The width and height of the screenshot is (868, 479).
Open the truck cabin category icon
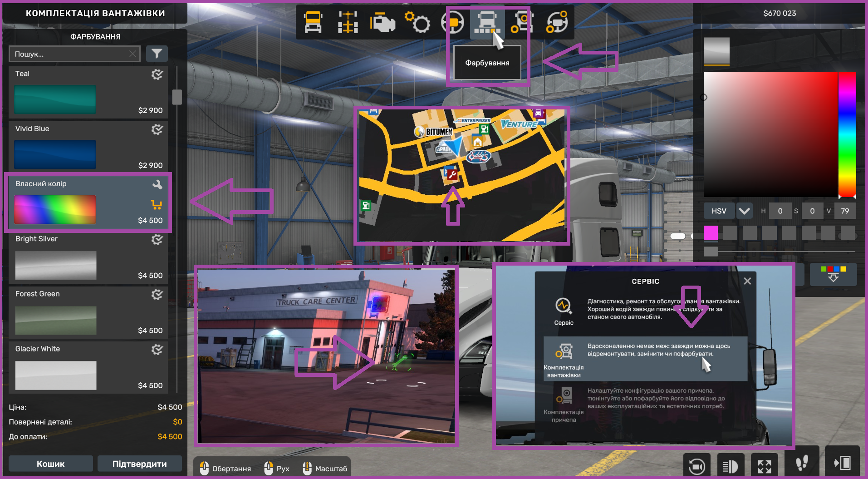313,22
